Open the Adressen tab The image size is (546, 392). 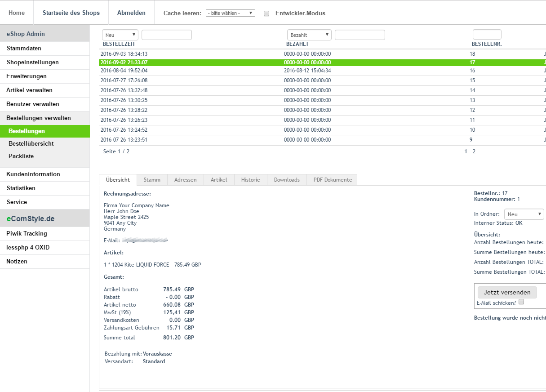(x=186, y=180)
